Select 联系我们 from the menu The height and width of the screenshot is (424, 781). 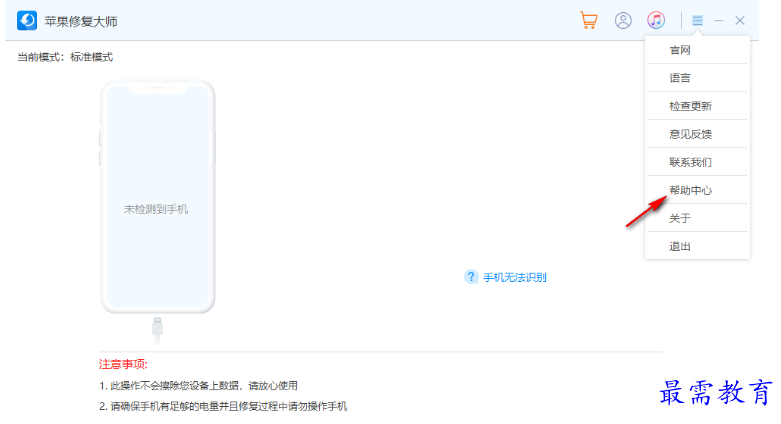[697, 162]
